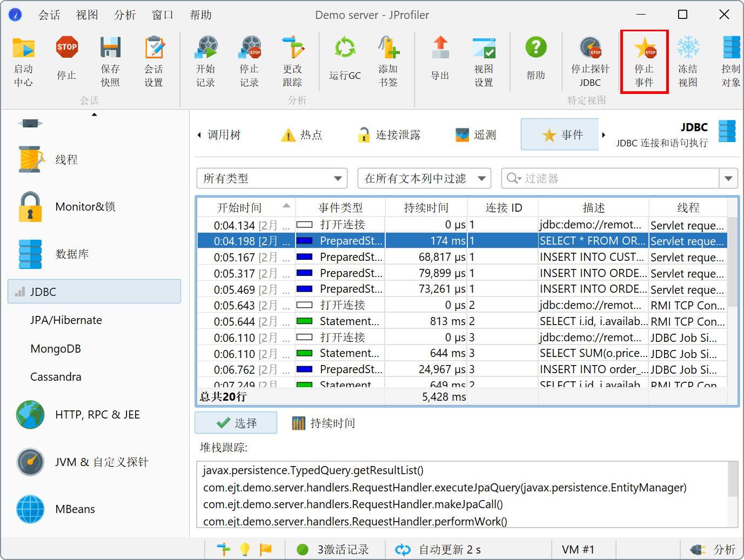Click VM #1 in status bar
Screen dimensions: 744x560
[x=578, y=550]
